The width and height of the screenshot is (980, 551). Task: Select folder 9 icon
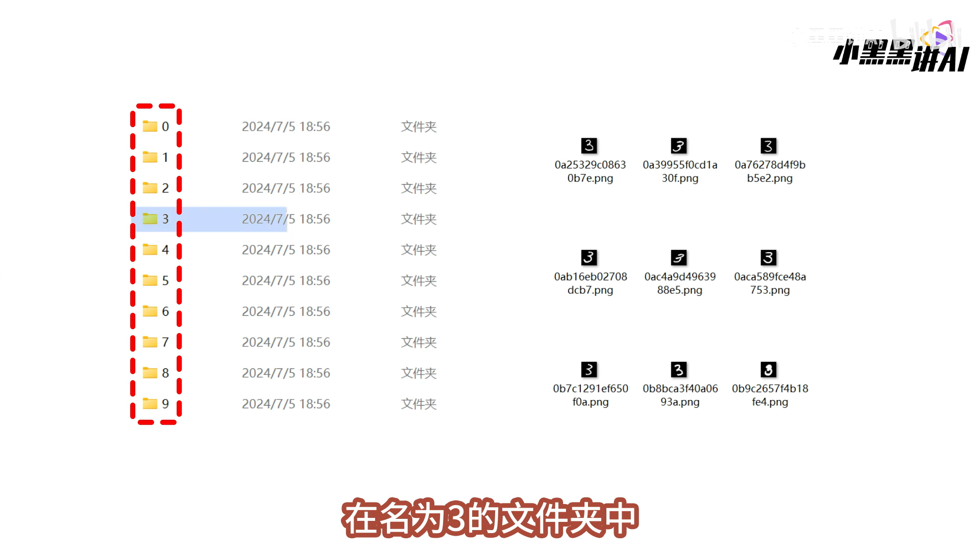pos(150,404)
